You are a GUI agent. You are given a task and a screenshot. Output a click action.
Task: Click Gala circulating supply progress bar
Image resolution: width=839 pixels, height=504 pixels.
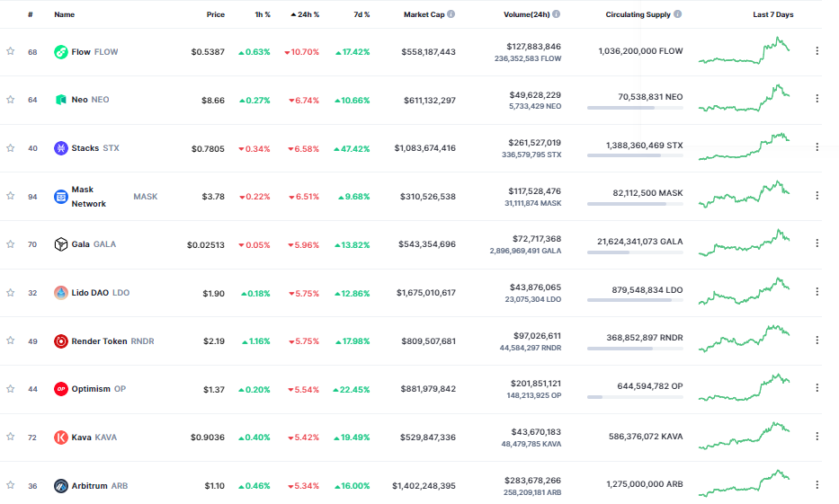(x=635, y=252)
